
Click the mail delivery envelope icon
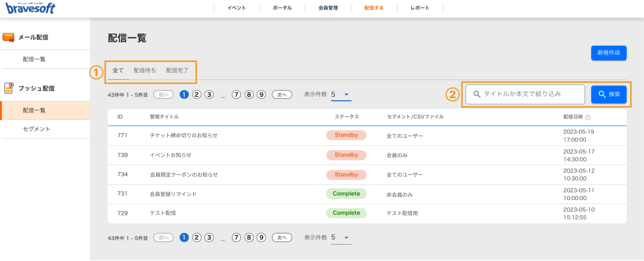pyautogui.click(x=8, y=37)
